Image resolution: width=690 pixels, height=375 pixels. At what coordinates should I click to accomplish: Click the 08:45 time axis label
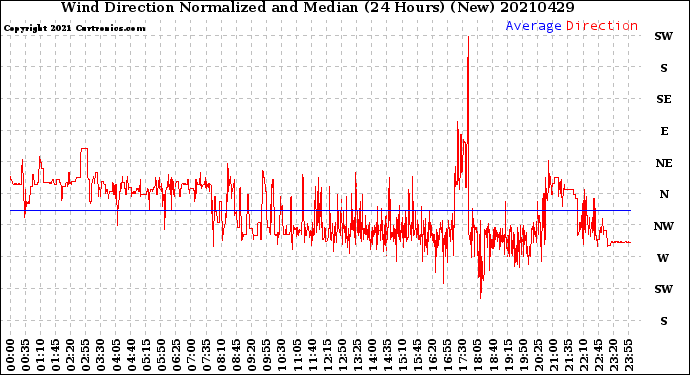click(x=237, y=355)
